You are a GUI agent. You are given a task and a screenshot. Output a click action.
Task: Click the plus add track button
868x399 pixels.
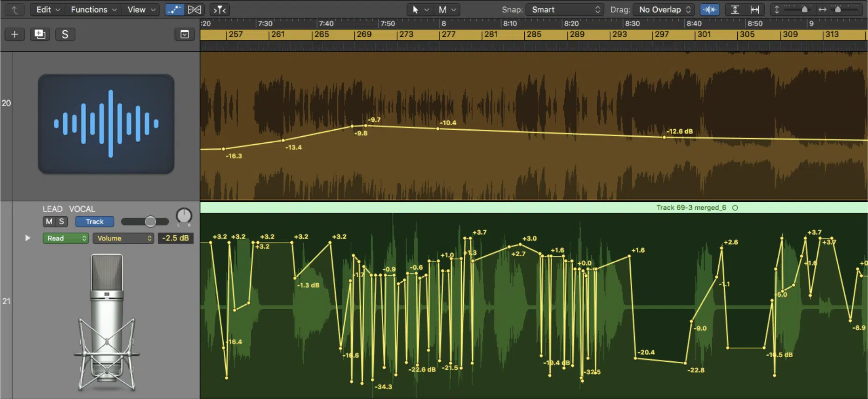pyautogui.click(x=15, y=34)
